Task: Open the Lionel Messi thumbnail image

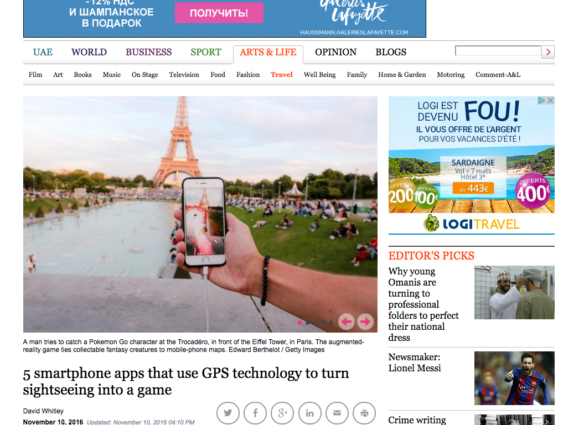Action: (514, 378)
